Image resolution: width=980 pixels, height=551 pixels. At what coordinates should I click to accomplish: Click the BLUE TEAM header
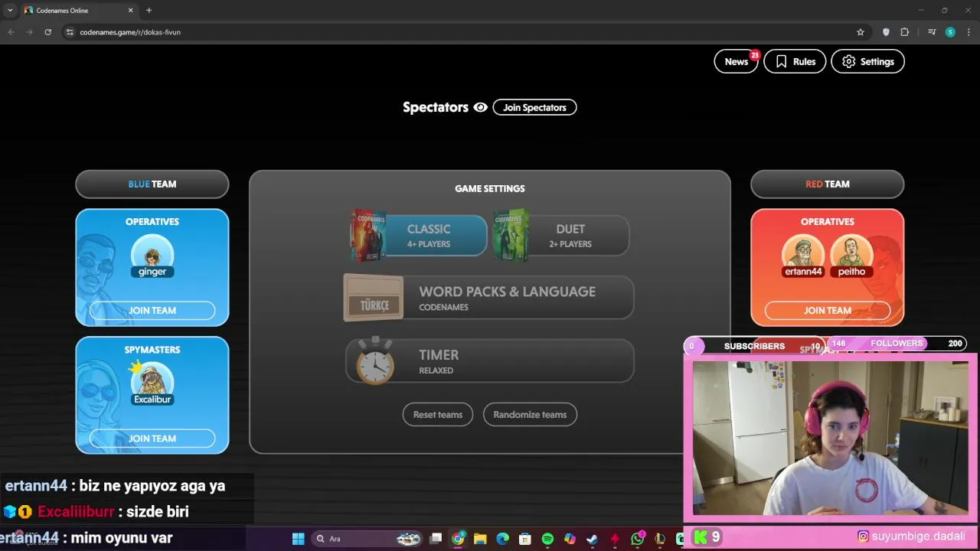[152, 184]
